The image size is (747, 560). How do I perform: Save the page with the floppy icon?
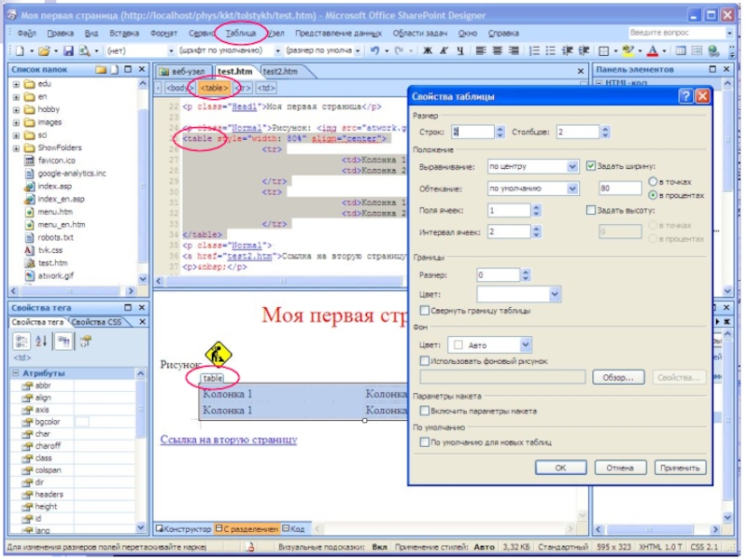coord(68,50)
